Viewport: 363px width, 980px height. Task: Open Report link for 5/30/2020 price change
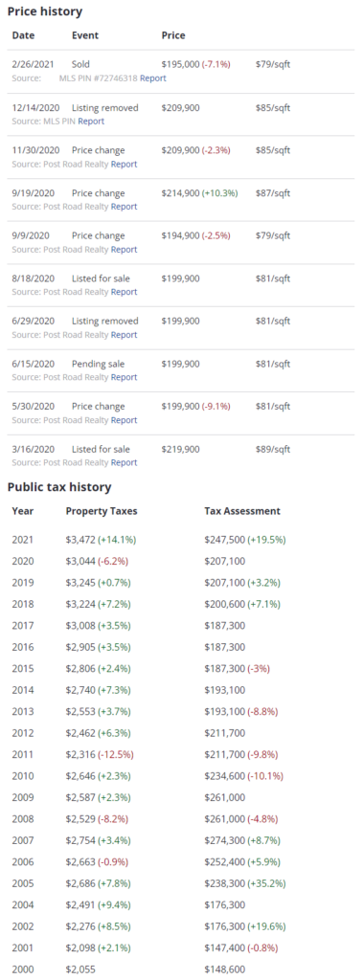(x=124, y=420)
